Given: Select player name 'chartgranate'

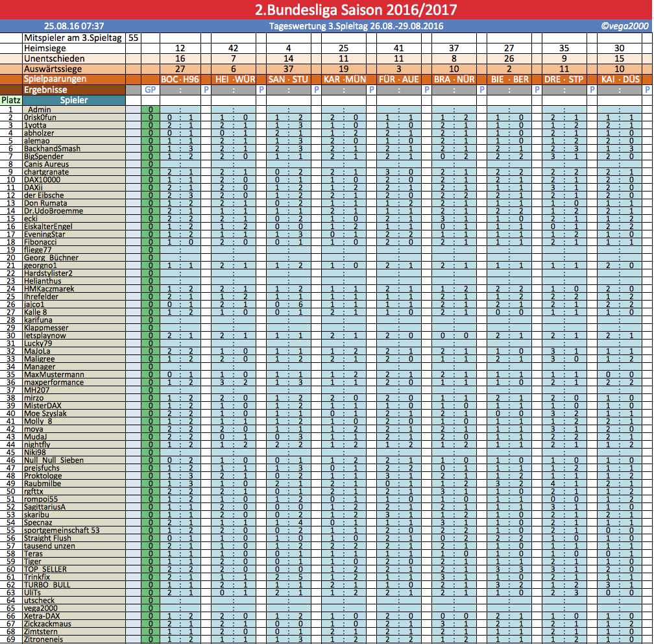Looking at the screenshot, I should tap(46, 172).
